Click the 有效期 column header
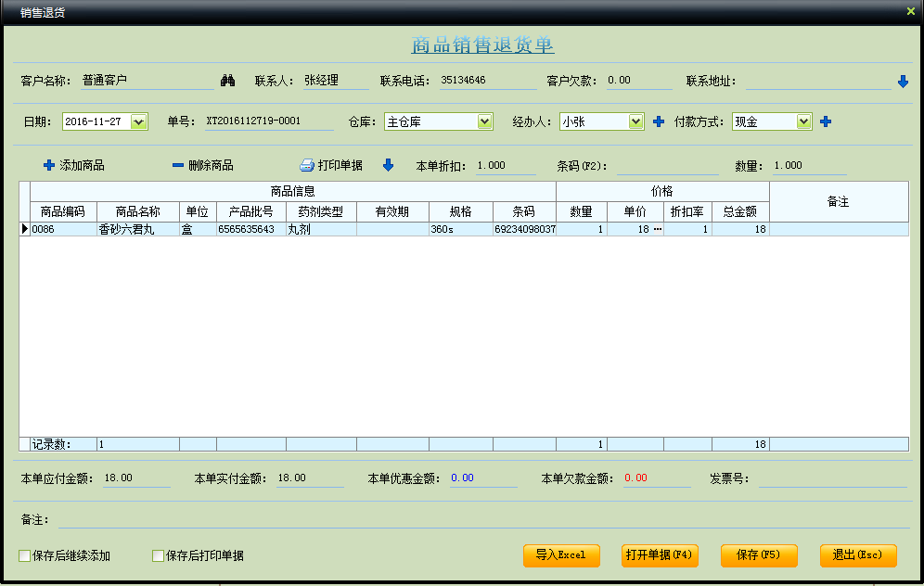This screenshot has width=924, height=586. tap(392, 211)
